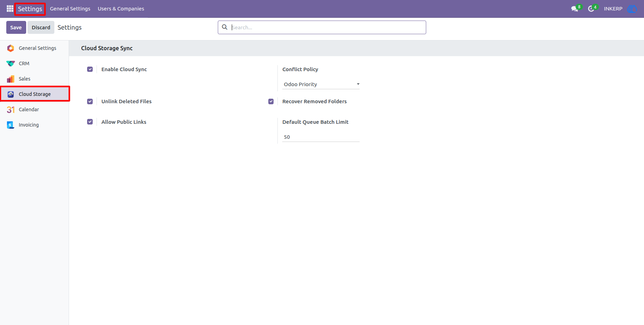Open the Conflict Policy dropdown
Viewport: 644px width, 325px height.
point(321,84)
